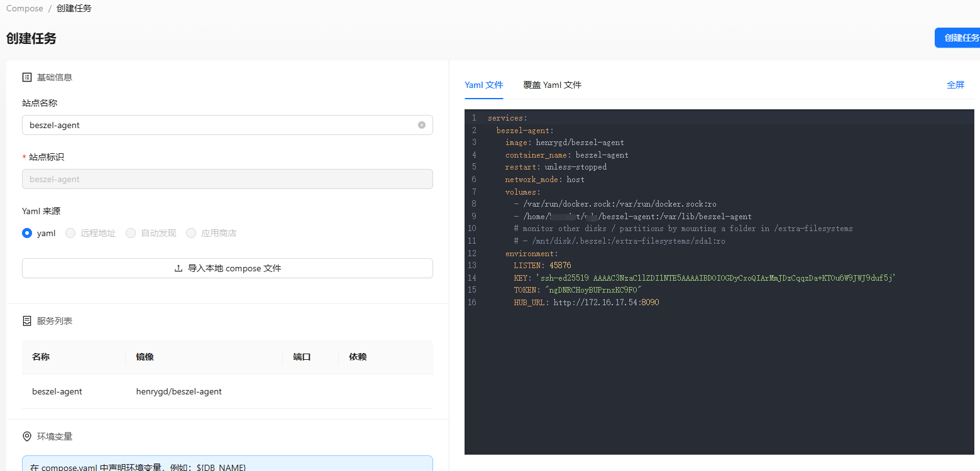Viewport: 980px width, 471px height.
Task: Click the compose.yaml environment variable hint box
Action: click(x=228, y=463)
